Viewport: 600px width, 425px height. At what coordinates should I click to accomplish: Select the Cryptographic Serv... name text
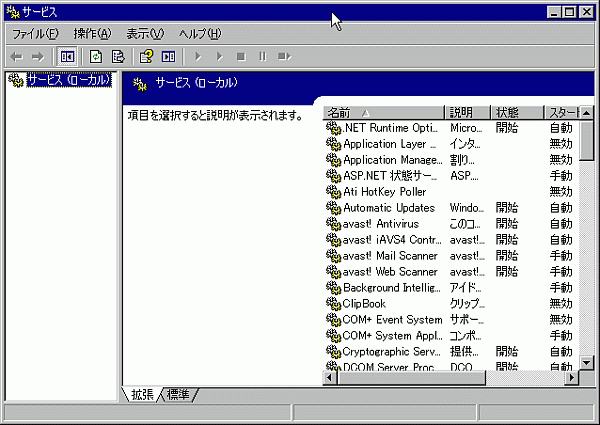(391, 352)
